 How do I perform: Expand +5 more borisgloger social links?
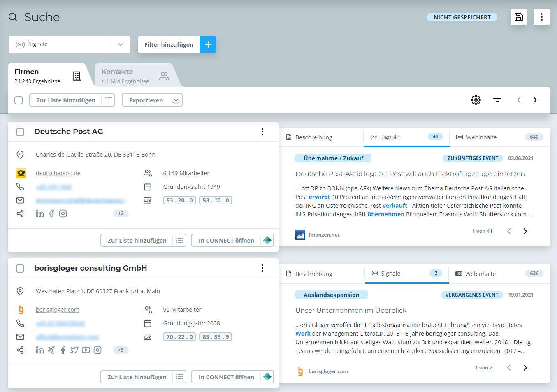[x=121, y=350]
